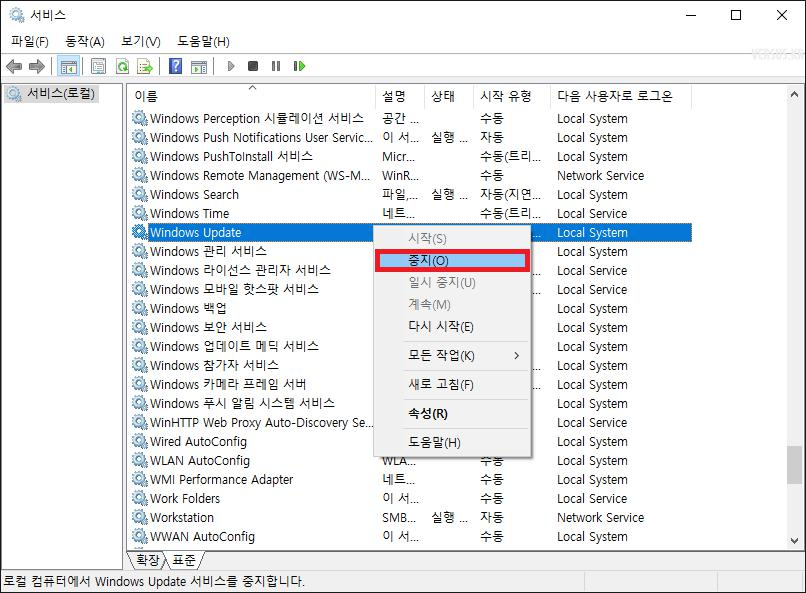Click the Restart Service toolbar icon
The image size is (806, 593).
(x=299, y=66)
